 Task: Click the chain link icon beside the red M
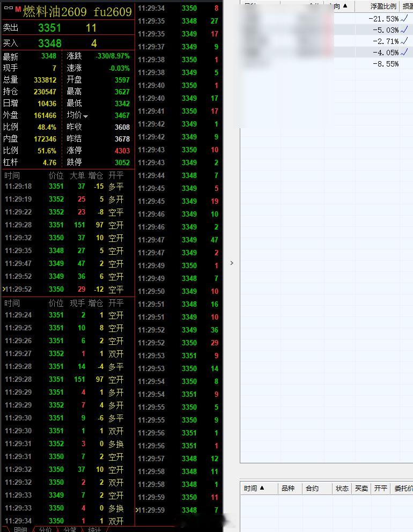[9, 8]
